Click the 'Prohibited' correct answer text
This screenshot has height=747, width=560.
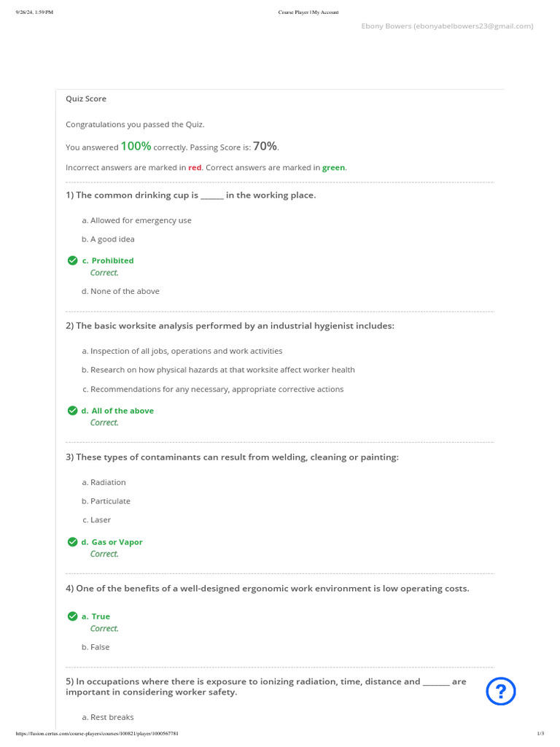112,260
